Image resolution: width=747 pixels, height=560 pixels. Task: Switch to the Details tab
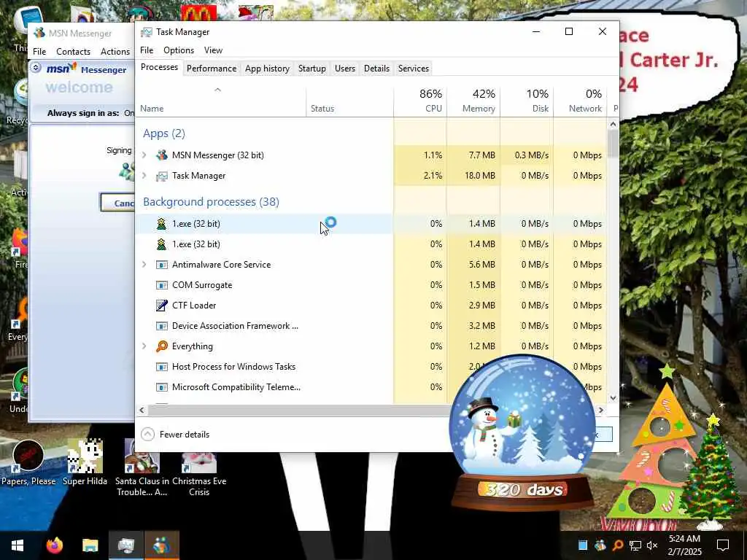pyautogui.click(x=376, y=69)
